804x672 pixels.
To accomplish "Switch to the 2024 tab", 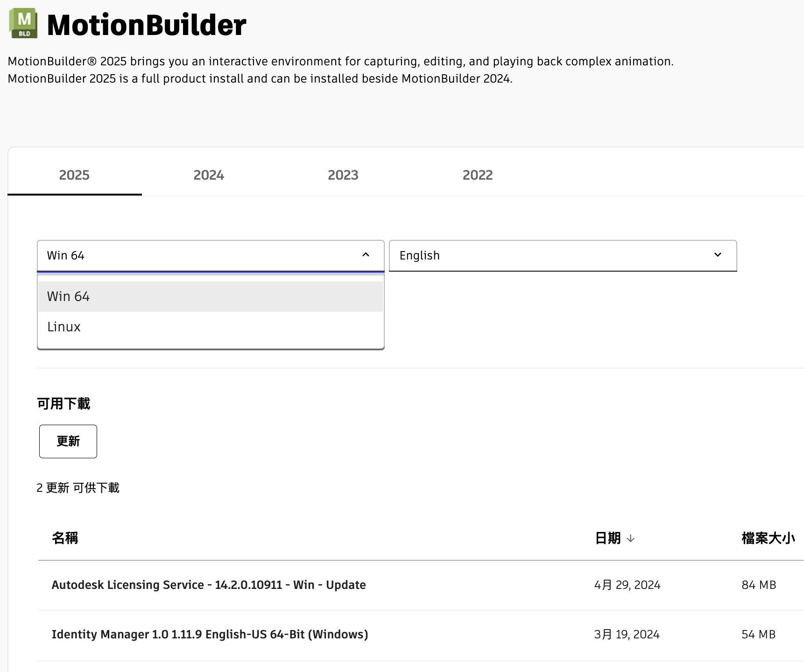I will pos(209,175).
